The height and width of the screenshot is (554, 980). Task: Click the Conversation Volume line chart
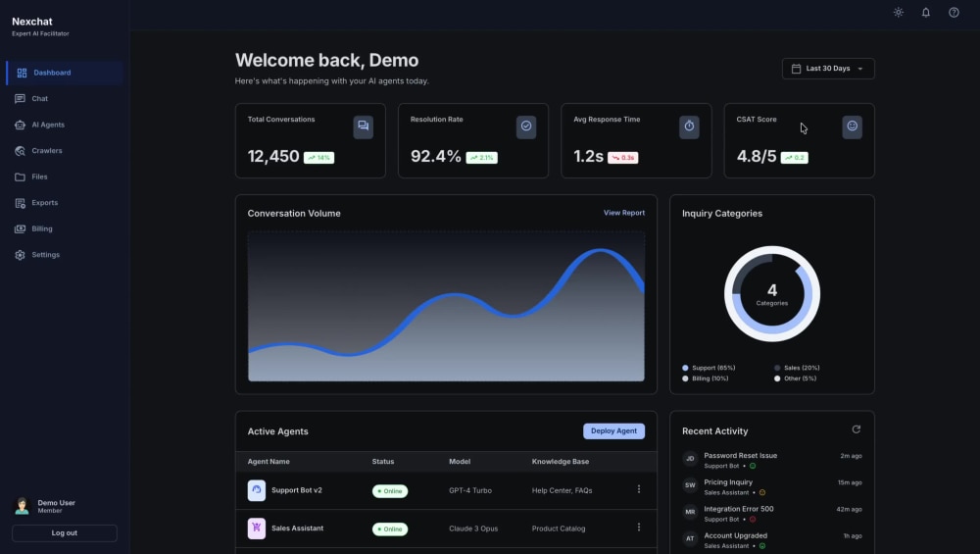(446, 306)
